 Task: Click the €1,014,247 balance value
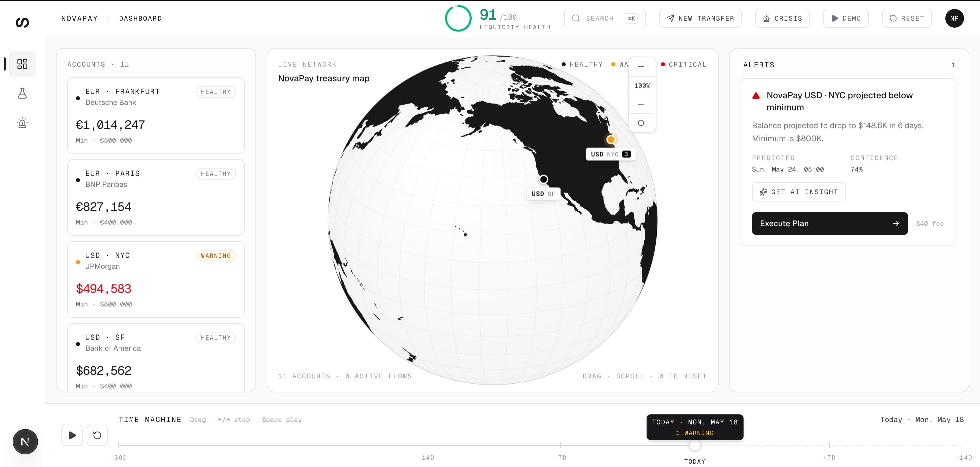coord(110,125)
